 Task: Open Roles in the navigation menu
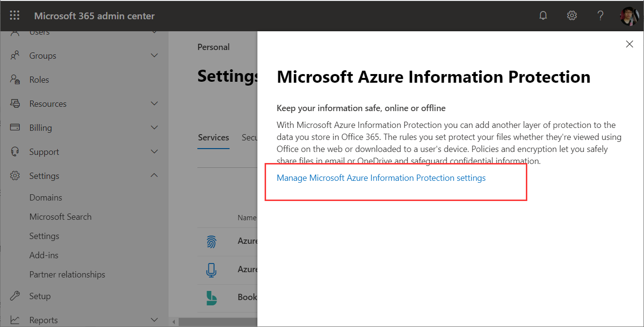pyautogui.click(x=39, y=80)
